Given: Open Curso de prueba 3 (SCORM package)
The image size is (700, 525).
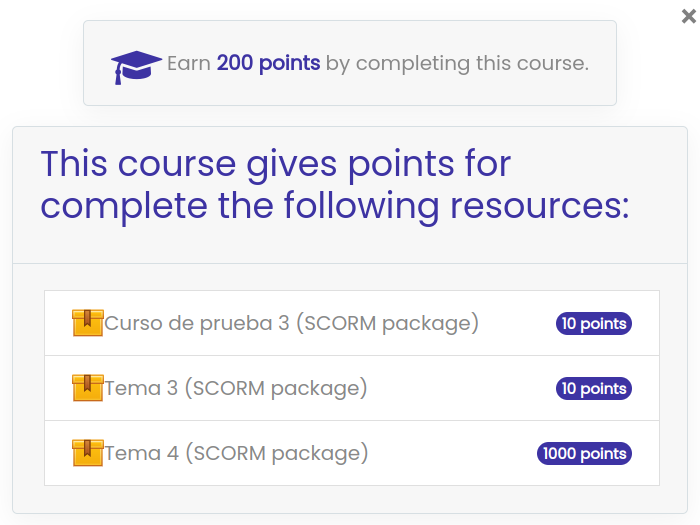Looking at the screenshot, I should pos(292,323).
